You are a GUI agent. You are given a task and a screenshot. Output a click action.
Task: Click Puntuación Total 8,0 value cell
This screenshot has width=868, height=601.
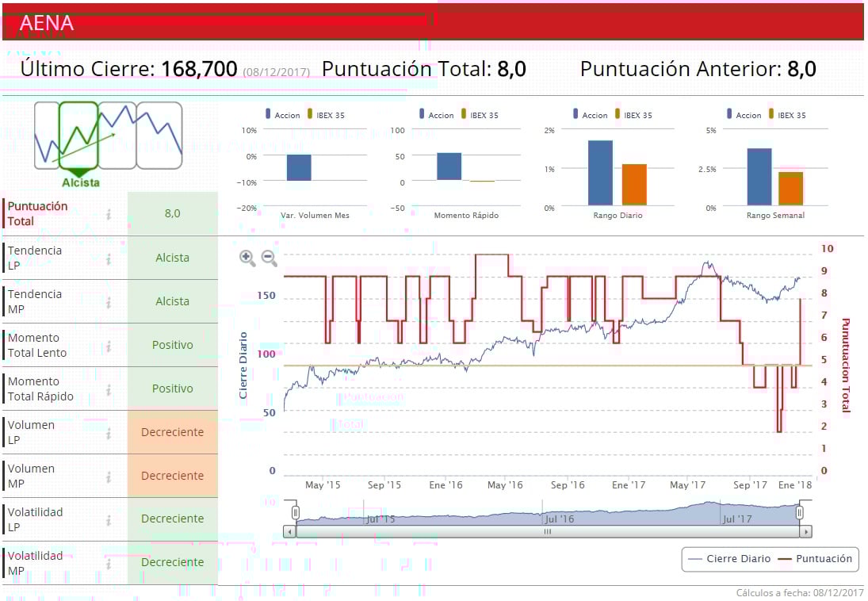[x=173, y=213]
